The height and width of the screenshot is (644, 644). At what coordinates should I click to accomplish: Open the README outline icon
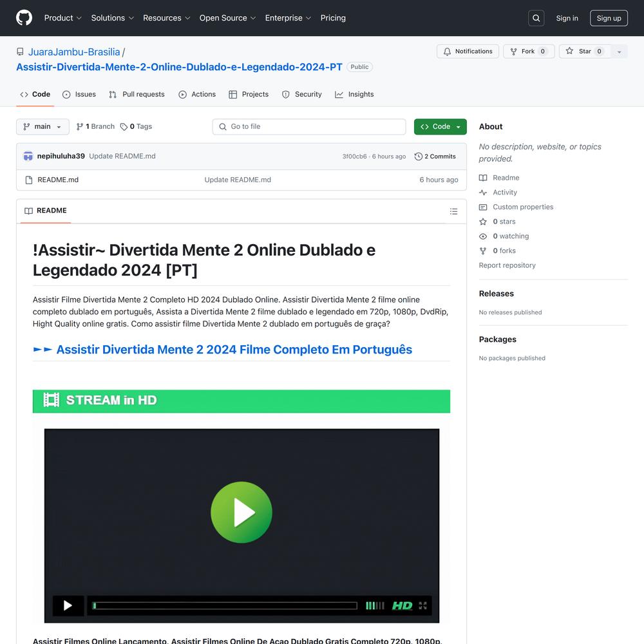click(x=453, y=211)
